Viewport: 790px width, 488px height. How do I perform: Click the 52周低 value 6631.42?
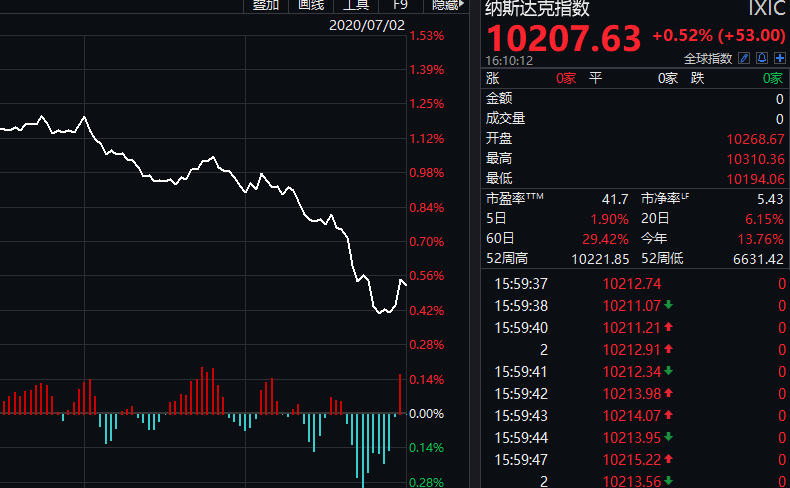point(758,259)
